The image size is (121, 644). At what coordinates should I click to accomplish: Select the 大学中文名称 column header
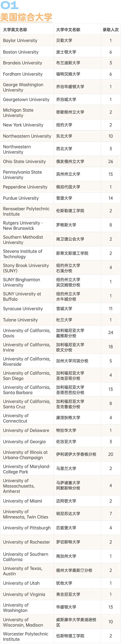pos(68,30)
